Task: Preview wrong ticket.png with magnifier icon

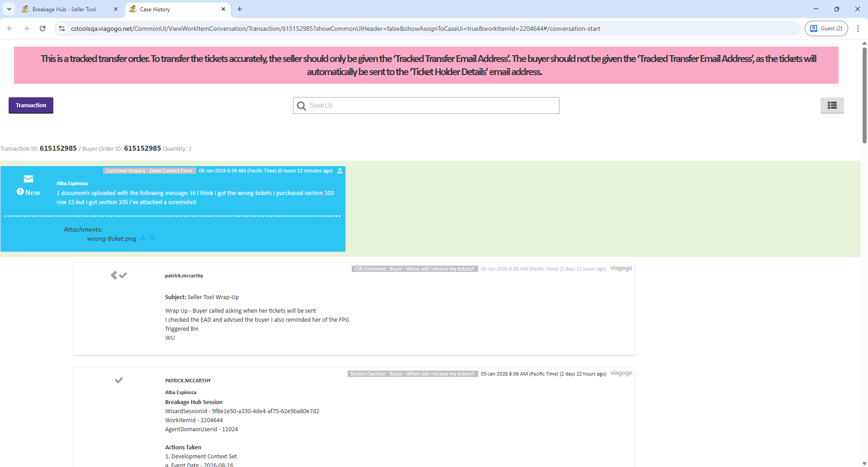Action: click(152, 238)
